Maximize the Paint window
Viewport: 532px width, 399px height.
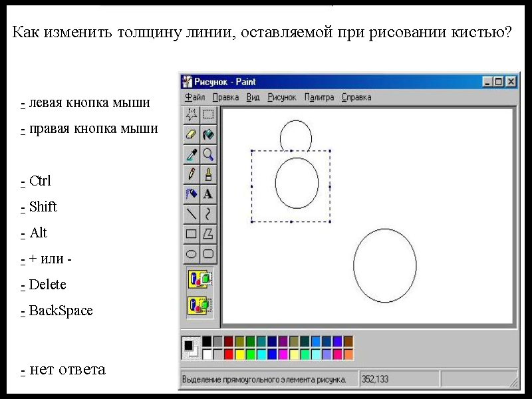(499, 82)
